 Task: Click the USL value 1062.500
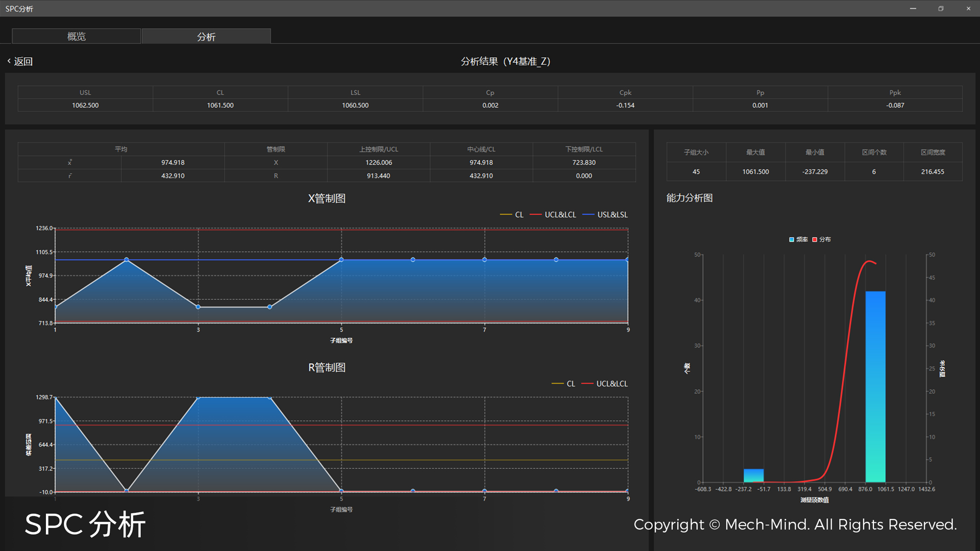point(85,105)
